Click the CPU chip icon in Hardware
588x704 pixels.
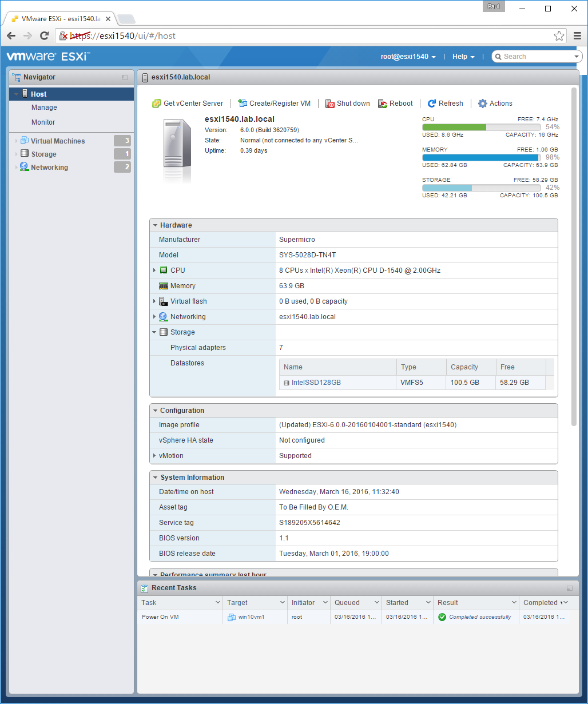(x=164, y=270)
